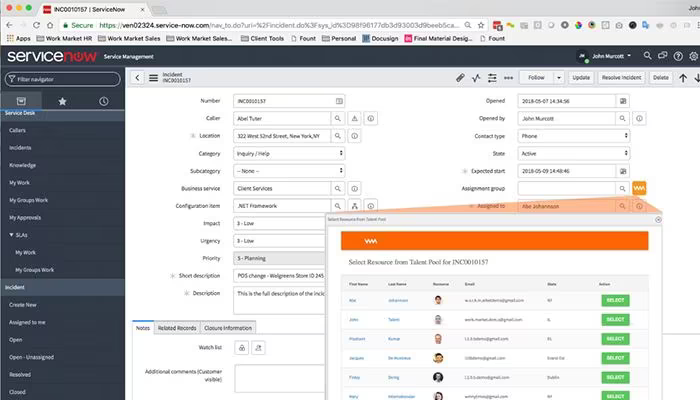This screenshot has height=400, width=700.
Task: Switch to the Notes tab
Action: (x=143, y=328)
